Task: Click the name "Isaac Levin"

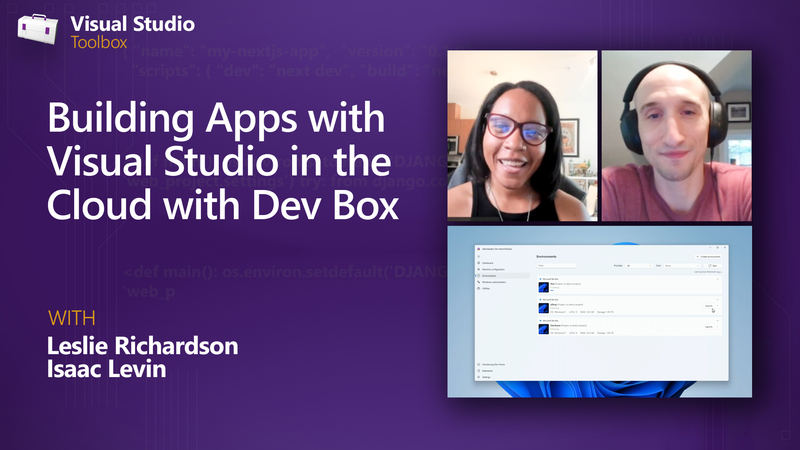Action: (x=107, y=369)
